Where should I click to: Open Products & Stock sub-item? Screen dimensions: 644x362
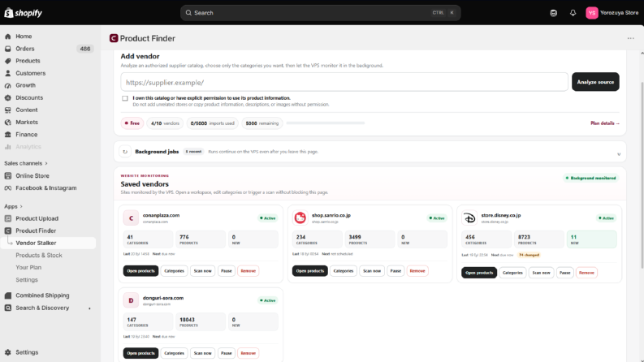tap(39, 256)
